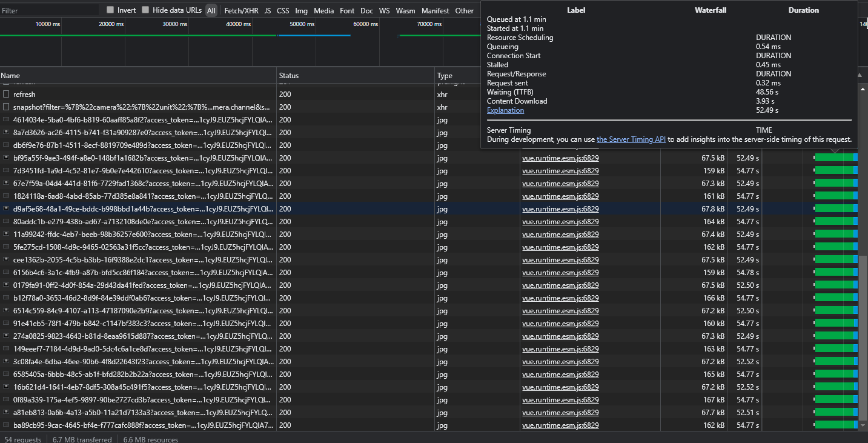Viewport: 868px width, 443px height.
Task: Click the image icon for request bf95a55f-9ae3
Action: click(x=6, y=158)
